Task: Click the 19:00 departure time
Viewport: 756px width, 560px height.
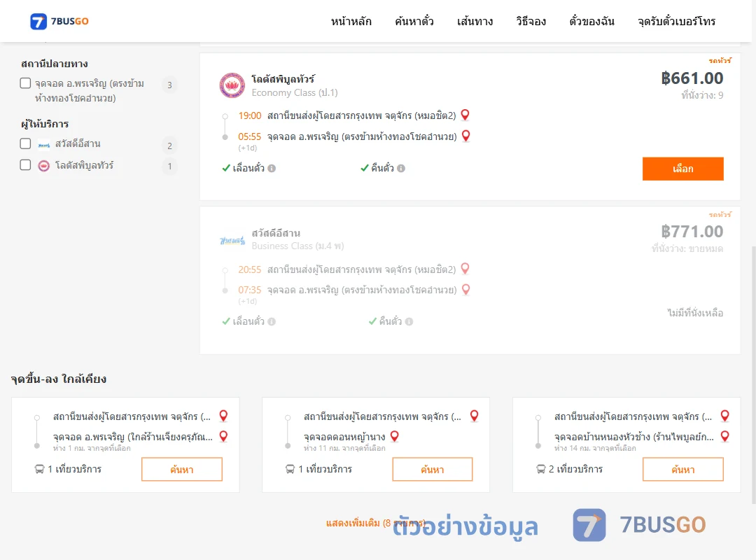Action: tap(249, 115)
